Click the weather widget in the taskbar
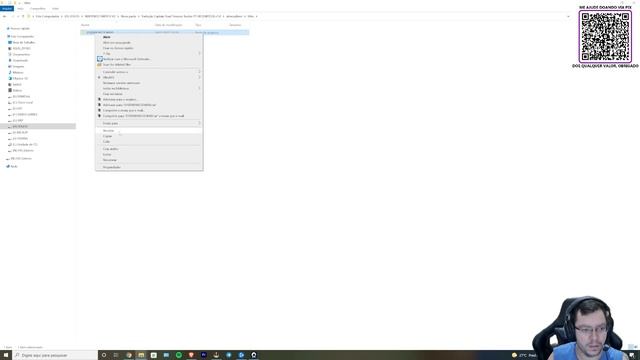The image size is (640, 360). tap(524, 355)
